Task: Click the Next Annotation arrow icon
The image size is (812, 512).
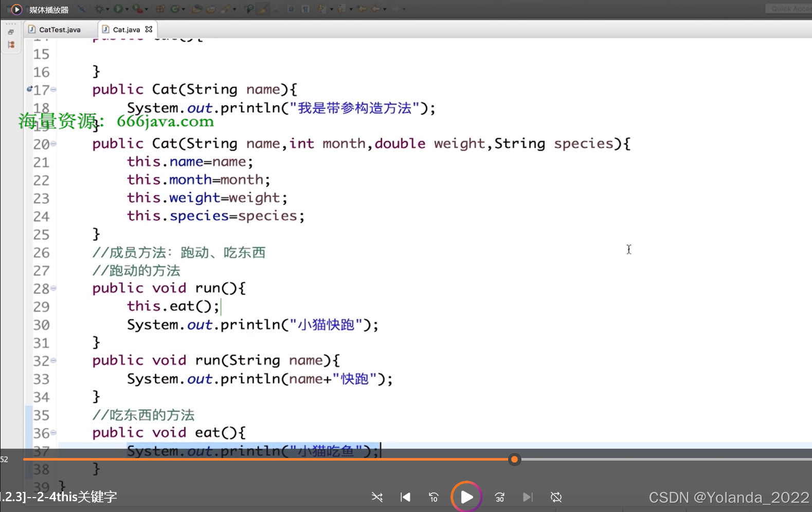Action: (x=321, y=9)
